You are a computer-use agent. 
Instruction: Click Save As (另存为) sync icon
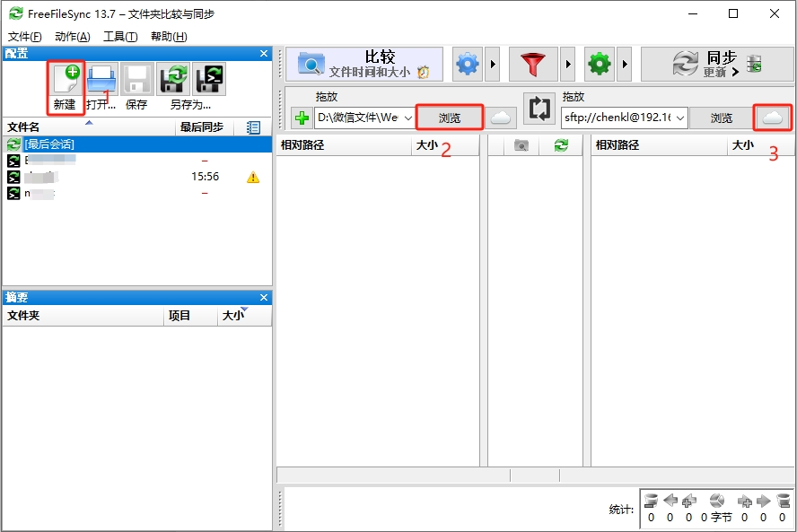(173, 79)
